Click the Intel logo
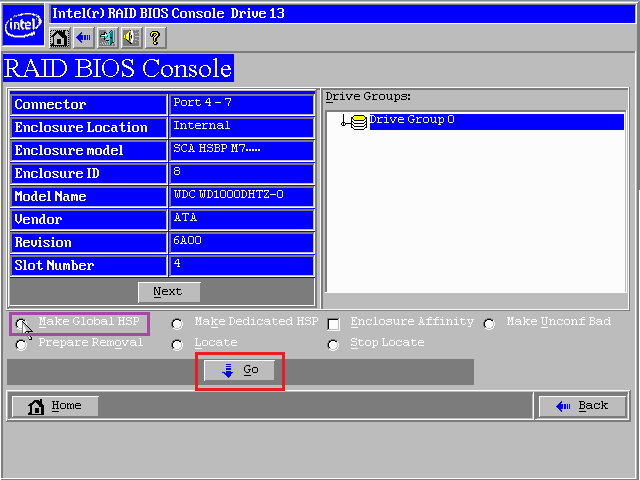This screenshot has height=480, width=640. 23,25
